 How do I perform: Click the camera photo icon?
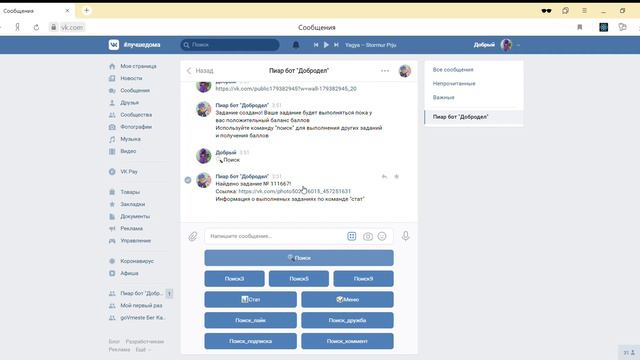pos(368,236)
